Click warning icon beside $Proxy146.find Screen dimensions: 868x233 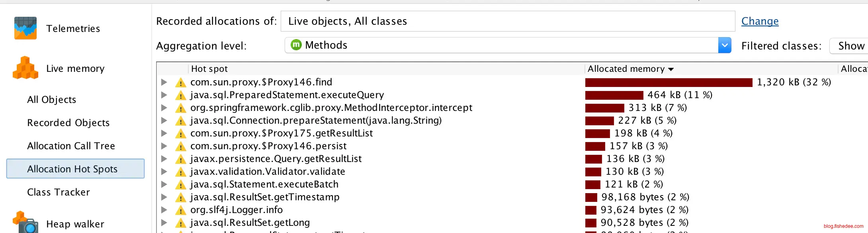[x=181, y=83]
